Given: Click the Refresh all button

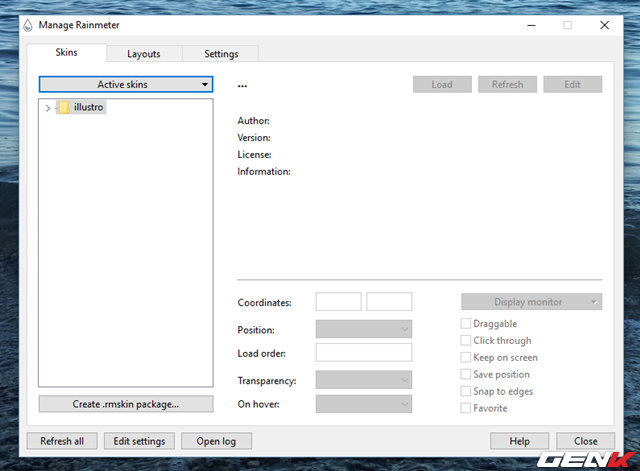Looking at the screenshot, I should [x=62, y=441].
